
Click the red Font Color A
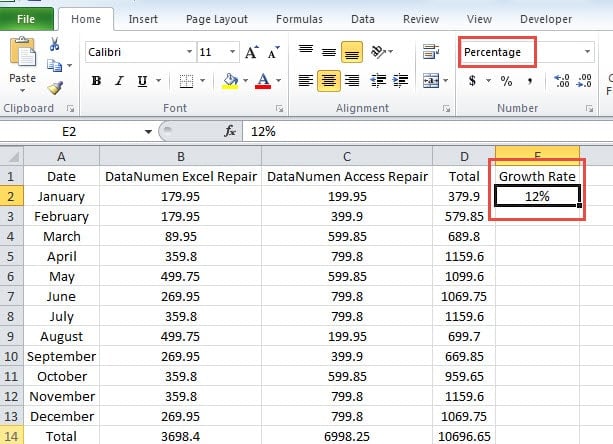[263, 81]
